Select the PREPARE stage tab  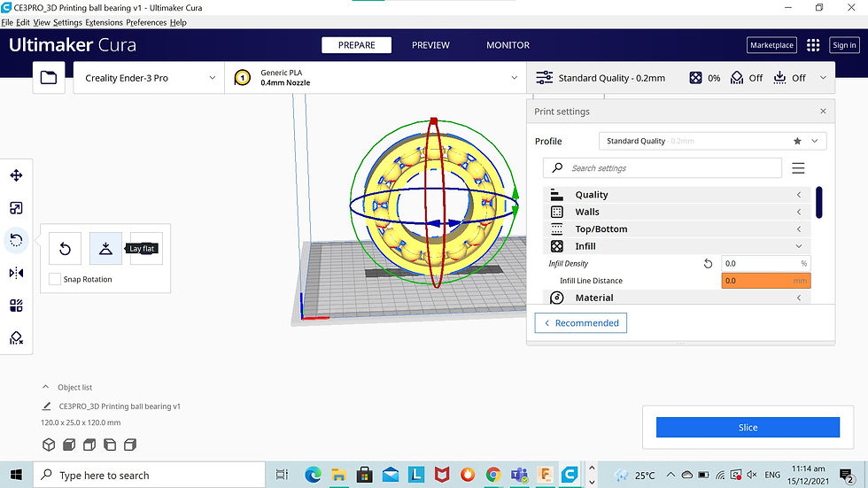coord(356,45)
